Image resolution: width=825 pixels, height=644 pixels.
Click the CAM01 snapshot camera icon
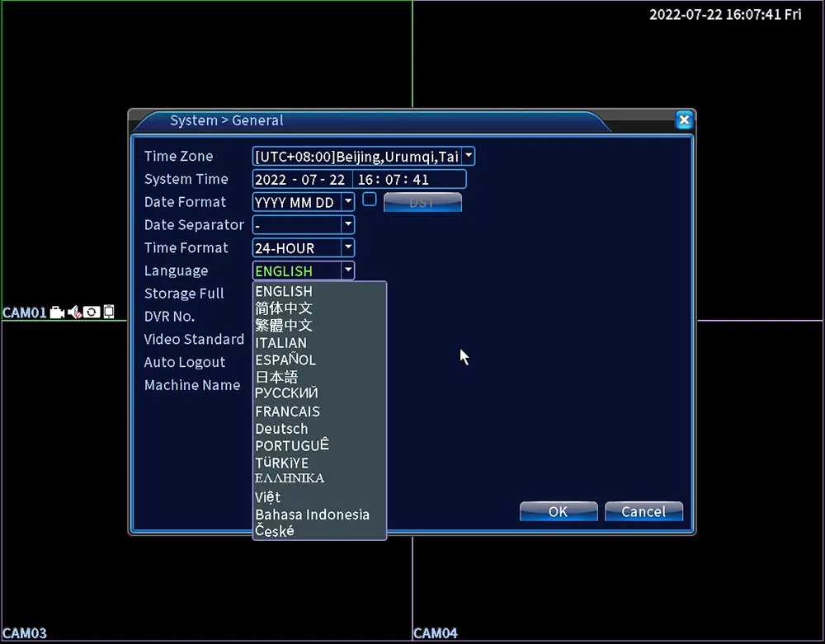tap(92, 313)
